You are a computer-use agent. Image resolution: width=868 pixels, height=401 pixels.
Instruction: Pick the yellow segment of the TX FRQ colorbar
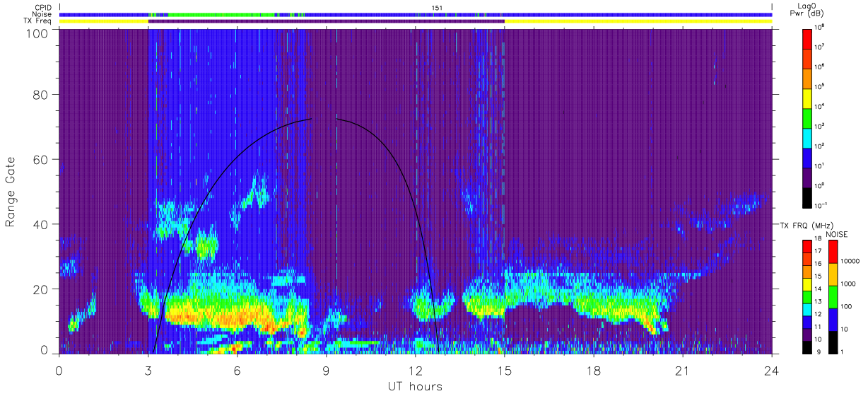coord(807,284)
